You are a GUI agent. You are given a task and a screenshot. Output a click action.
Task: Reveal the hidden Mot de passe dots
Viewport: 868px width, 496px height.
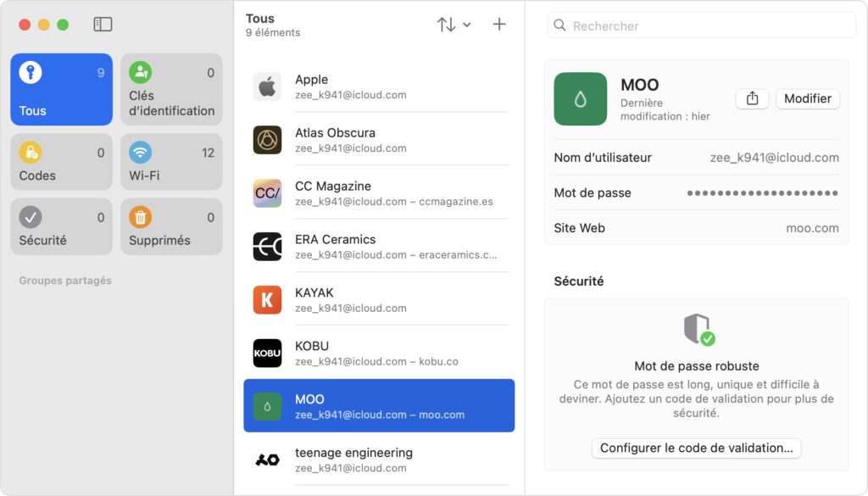point(762,193)
